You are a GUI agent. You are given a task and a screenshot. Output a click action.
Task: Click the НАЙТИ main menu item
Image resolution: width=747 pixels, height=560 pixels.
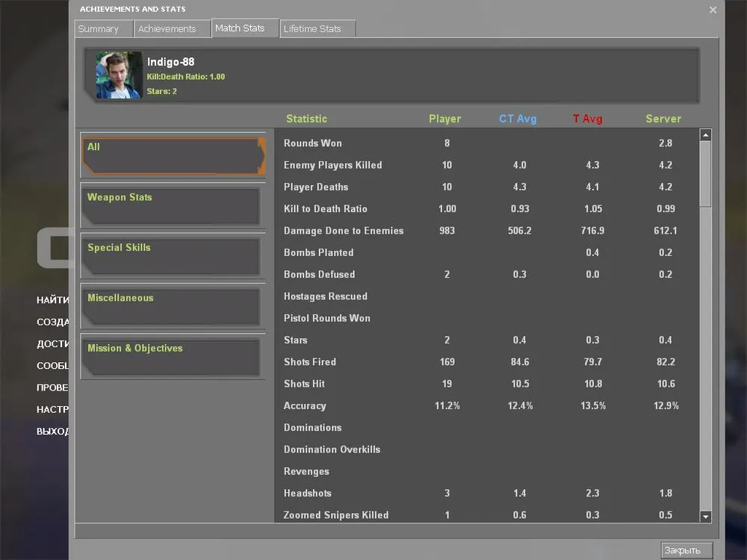[52, 300]
